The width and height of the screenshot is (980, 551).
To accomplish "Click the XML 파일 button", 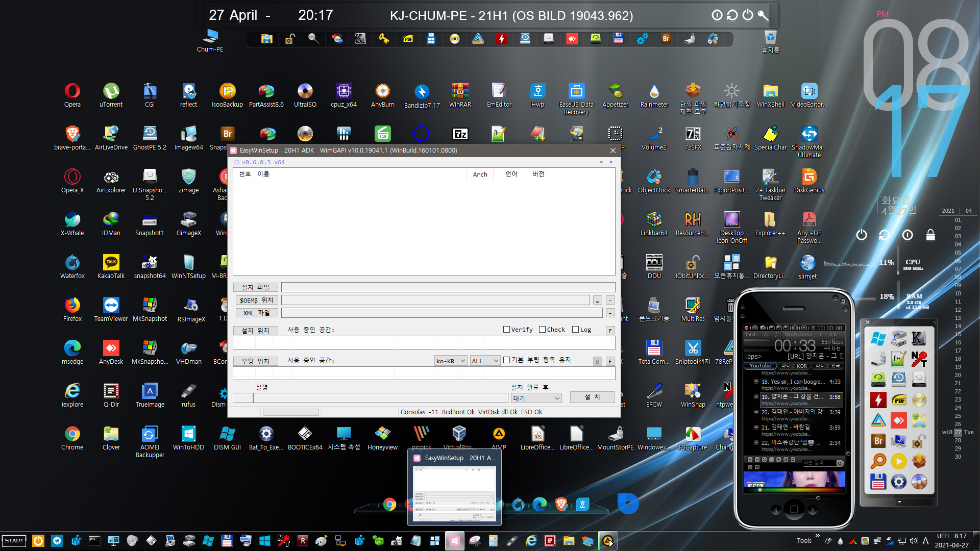I will coord(257,313).
